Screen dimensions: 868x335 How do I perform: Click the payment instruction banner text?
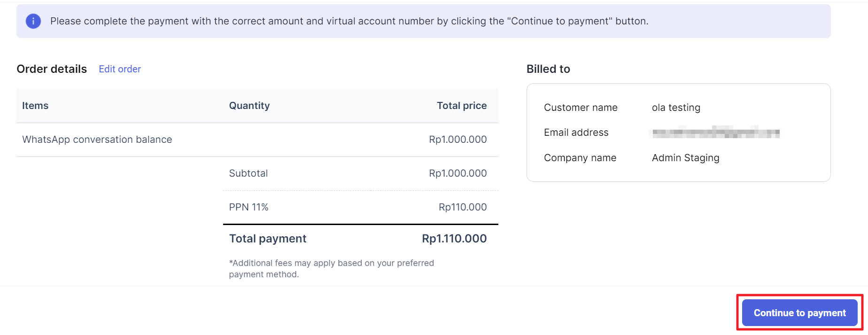349,21
